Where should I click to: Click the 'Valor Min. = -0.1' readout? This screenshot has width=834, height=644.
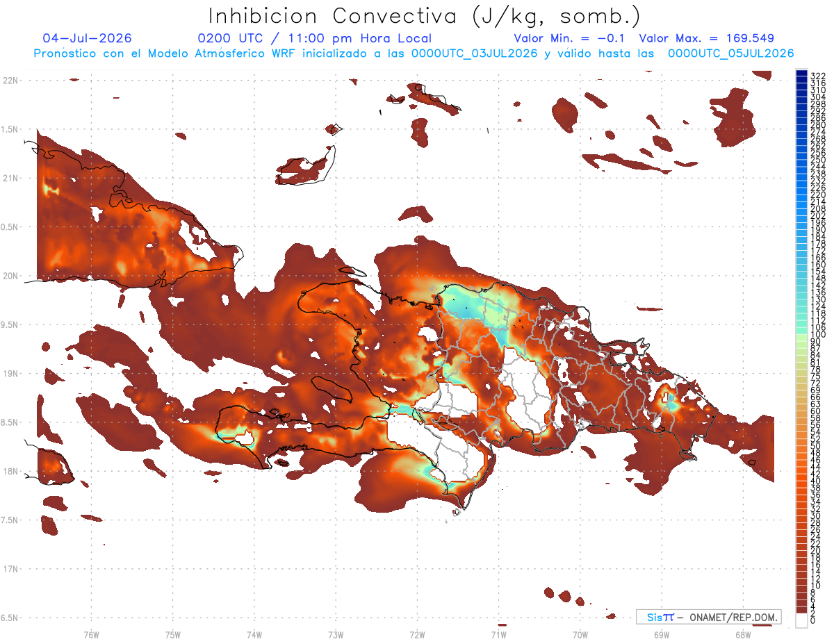569,39
